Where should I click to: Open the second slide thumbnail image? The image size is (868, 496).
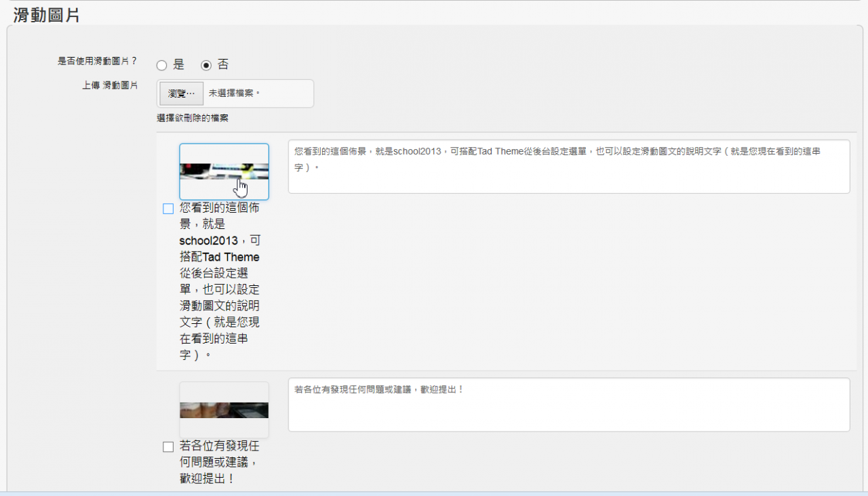tap(224, 410)
